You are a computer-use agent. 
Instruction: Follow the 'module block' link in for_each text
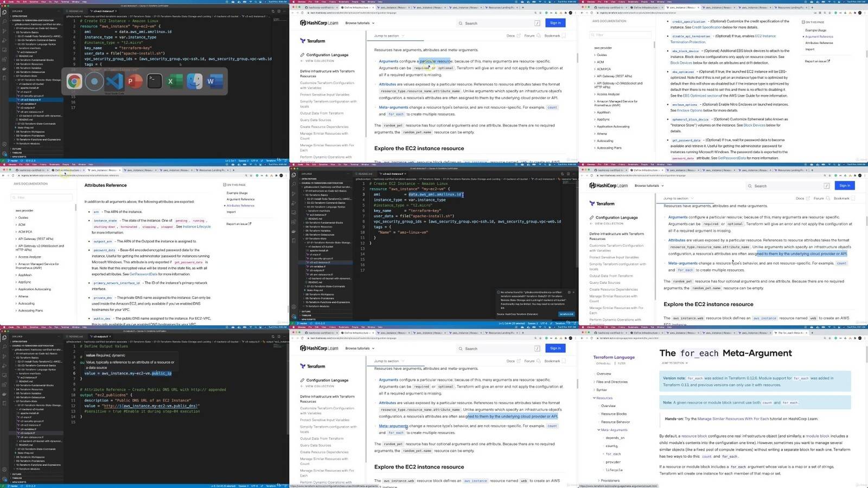tap(818, 436)
